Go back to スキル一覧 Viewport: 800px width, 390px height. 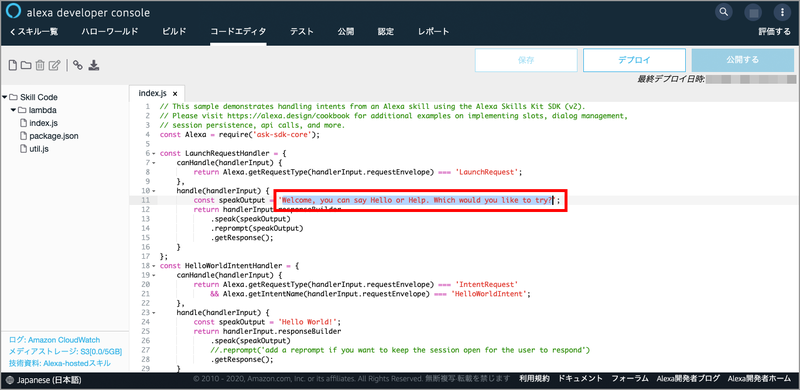click(34, 32)
